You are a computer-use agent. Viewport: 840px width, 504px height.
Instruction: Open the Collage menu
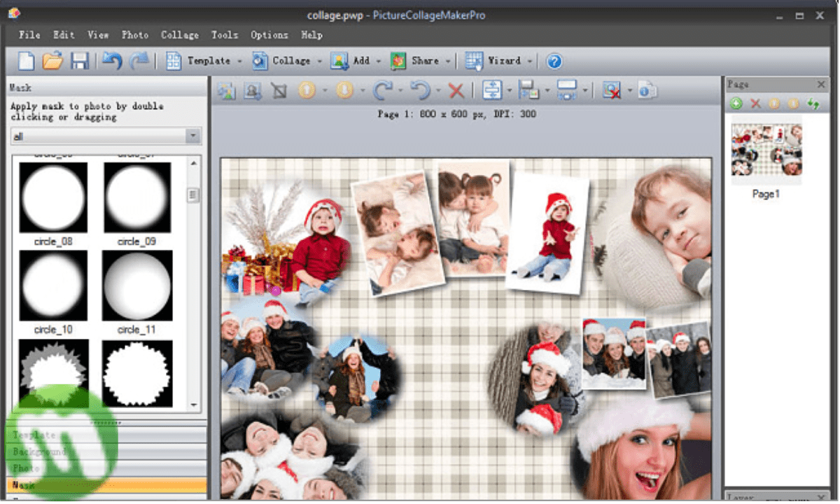point(180,35)
